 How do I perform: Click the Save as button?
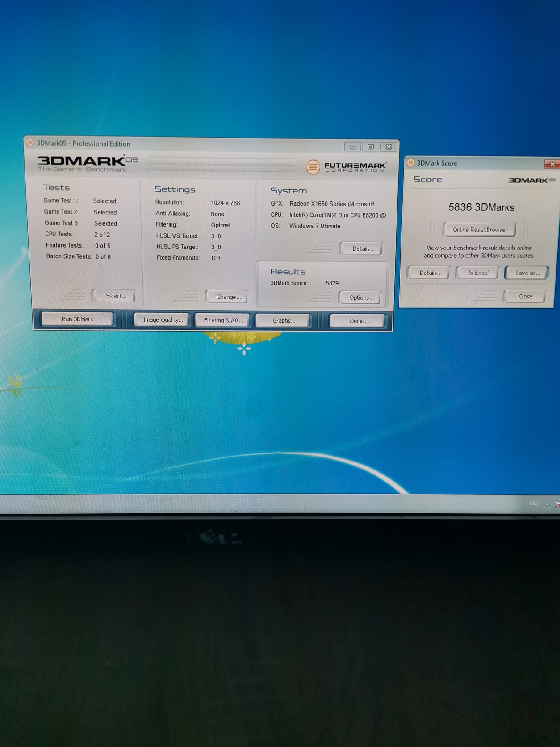(527, 273)
